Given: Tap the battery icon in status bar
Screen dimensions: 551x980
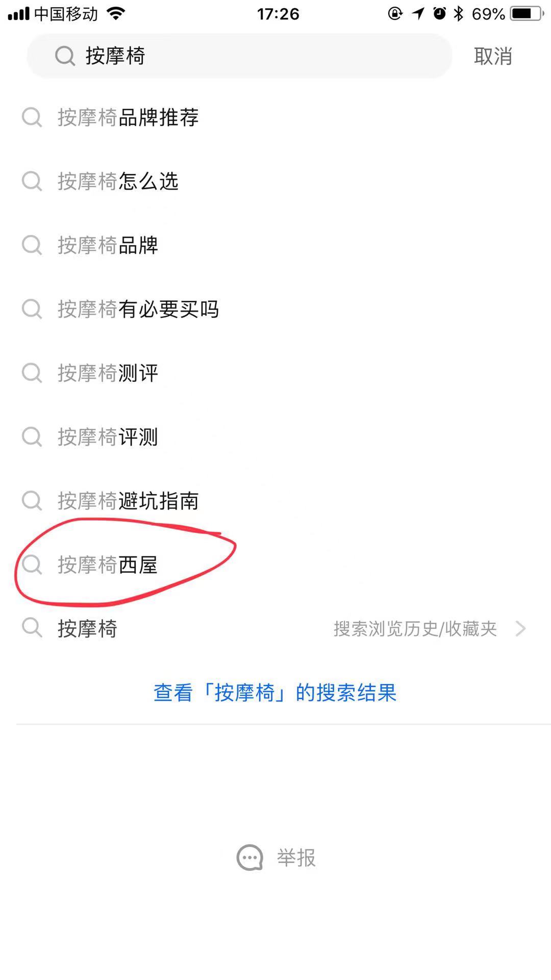Looking at the screenshot, I should [528, 14].
